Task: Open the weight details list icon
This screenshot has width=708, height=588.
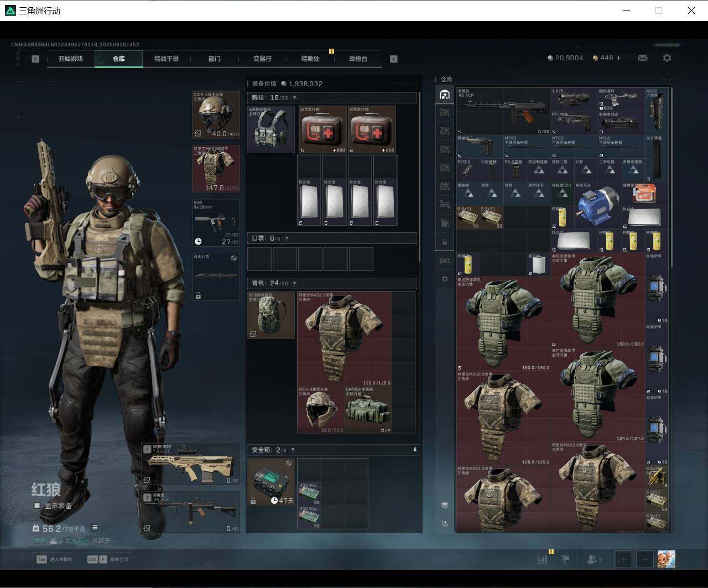Action: [95, 528]
